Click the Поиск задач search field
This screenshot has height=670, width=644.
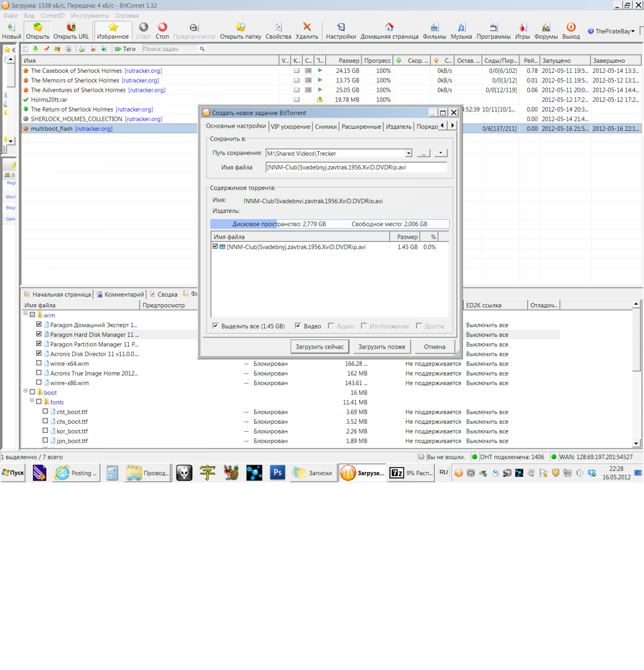[x=171, y=49]
